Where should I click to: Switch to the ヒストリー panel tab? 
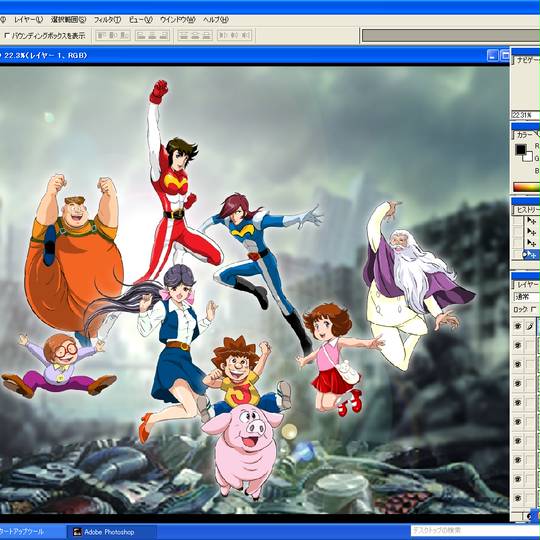pos(527,210)
